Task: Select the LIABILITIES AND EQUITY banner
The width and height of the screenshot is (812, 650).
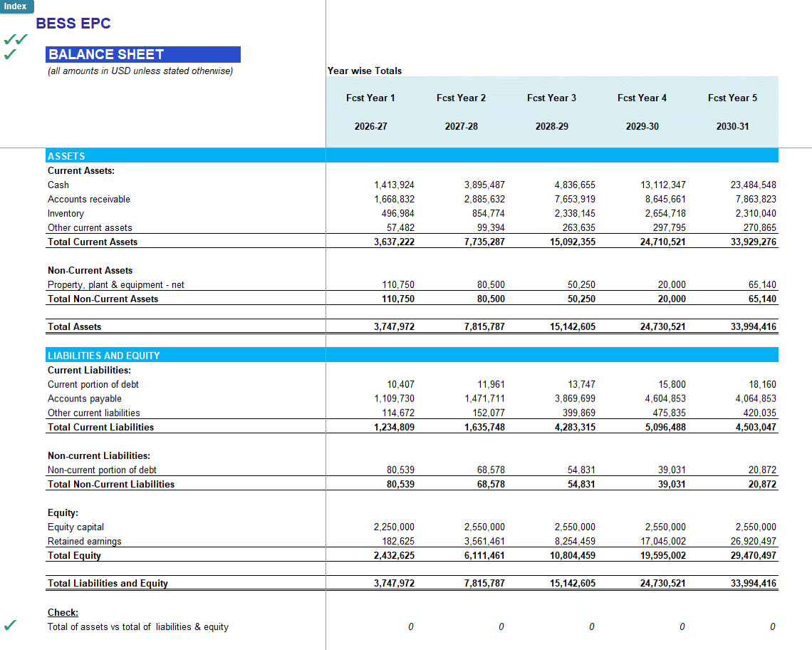Action: click(x=103, y=355)
